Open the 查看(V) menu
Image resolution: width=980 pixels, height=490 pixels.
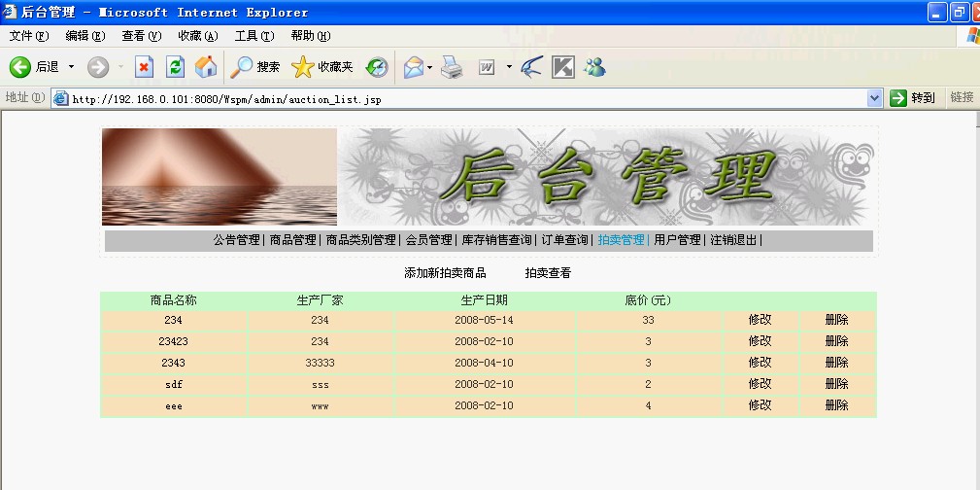[141, 36]
